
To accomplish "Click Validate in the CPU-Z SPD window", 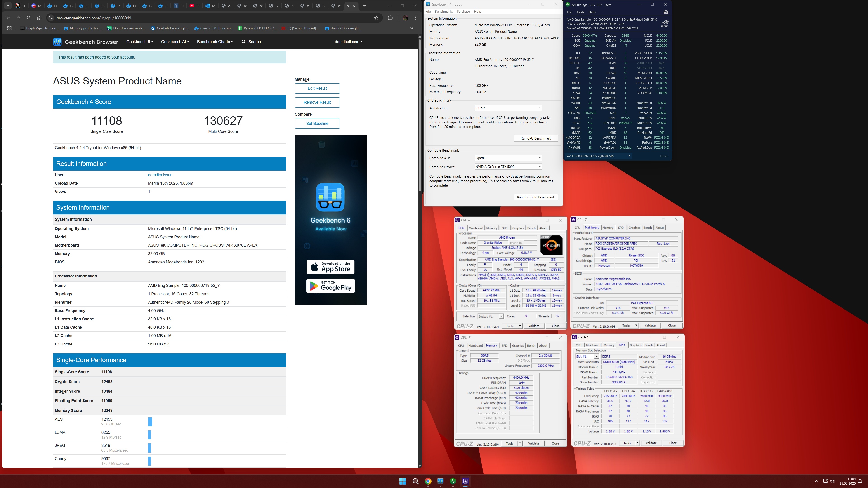I will (x=651, y=443).
